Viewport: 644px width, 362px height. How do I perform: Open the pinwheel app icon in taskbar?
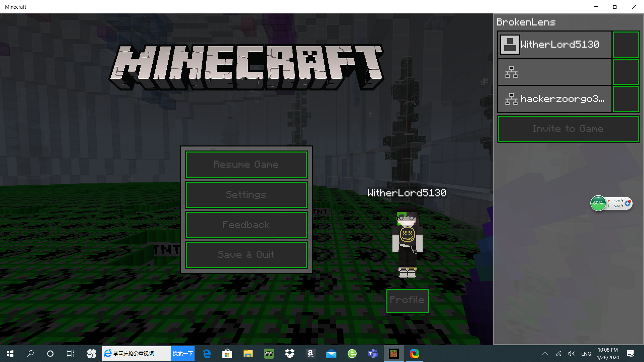pyautogui.click(x=91, y=354)
